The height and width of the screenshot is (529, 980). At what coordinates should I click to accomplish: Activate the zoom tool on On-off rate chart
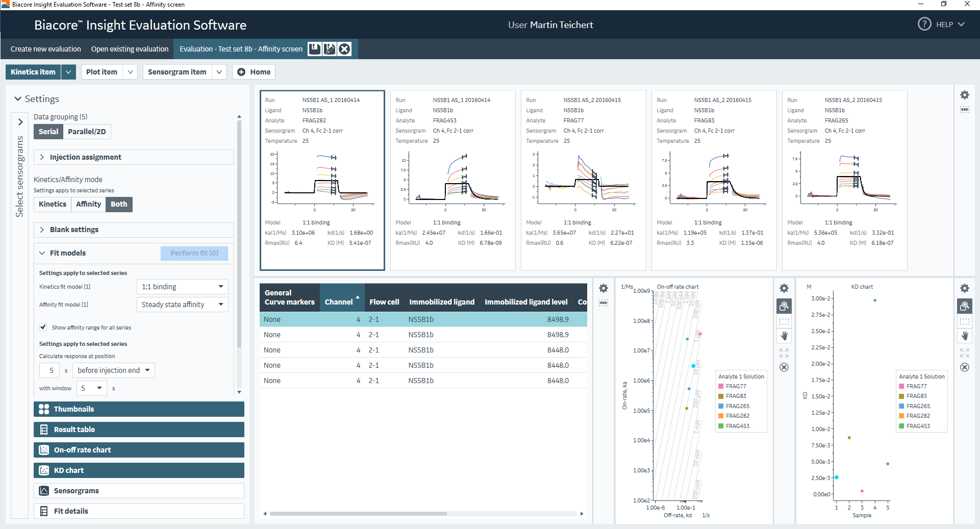784,306
